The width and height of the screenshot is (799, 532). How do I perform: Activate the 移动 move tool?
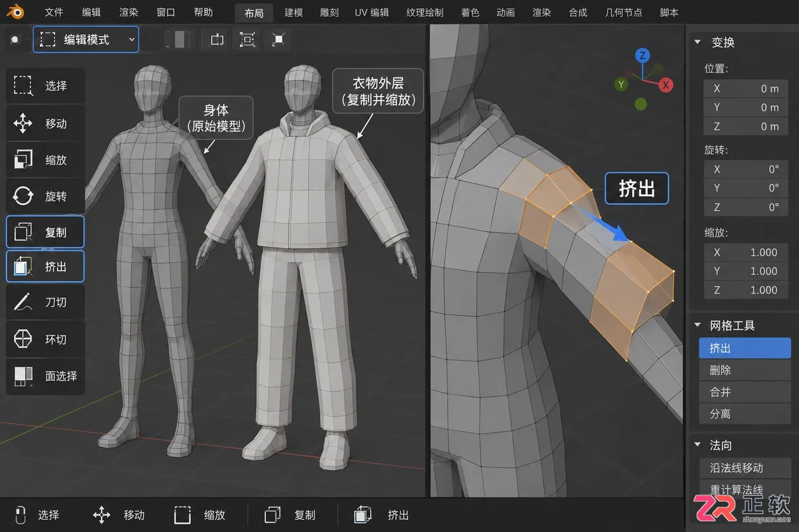(45, 123)
